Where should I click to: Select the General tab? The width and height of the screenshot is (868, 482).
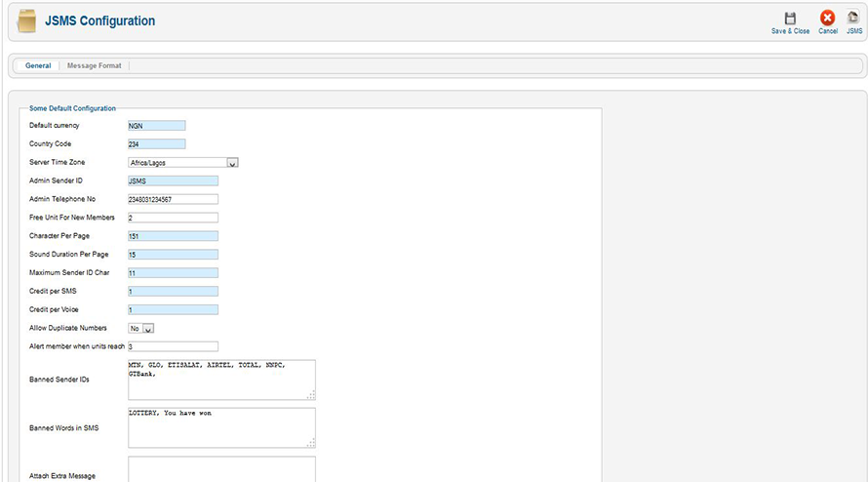point(38,65)
